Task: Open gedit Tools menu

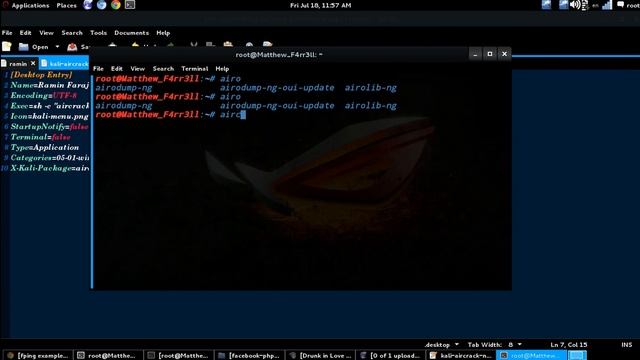Action: click(x=98, y=33)
